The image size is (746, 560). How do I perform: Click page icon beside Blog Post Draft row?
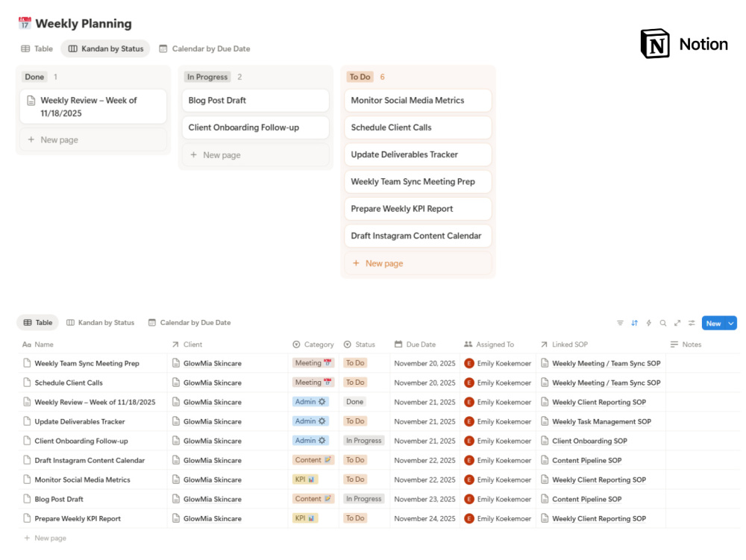(27, 499)
